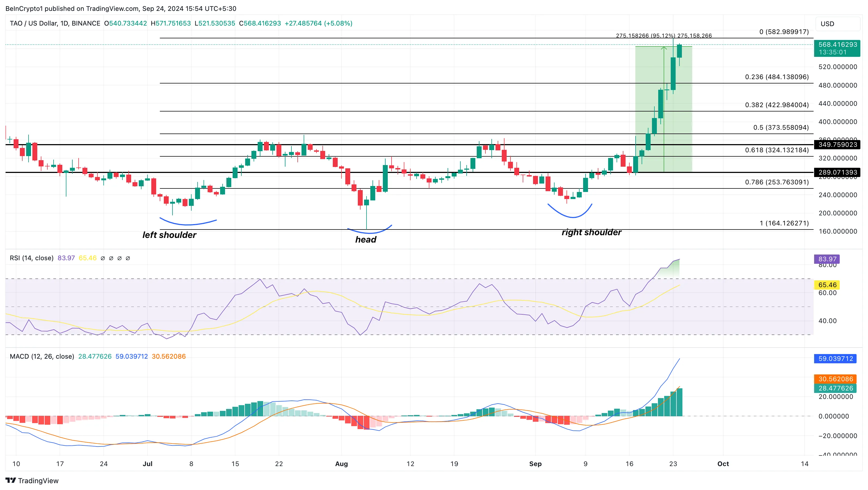Screen dimensions: 868x490
Task: Click the RSI (14, close) indicator title
Action: pos(31,258)
